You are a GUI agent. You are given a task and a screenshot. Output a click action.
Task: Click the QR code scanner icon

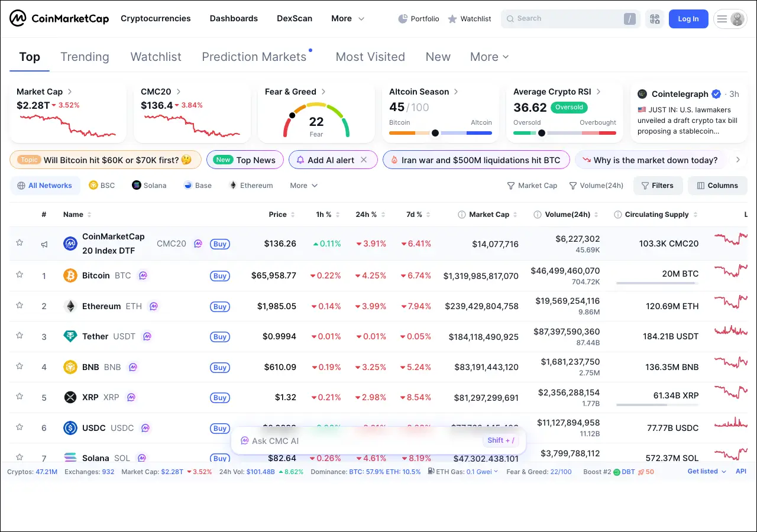click(x=655, y=19)
